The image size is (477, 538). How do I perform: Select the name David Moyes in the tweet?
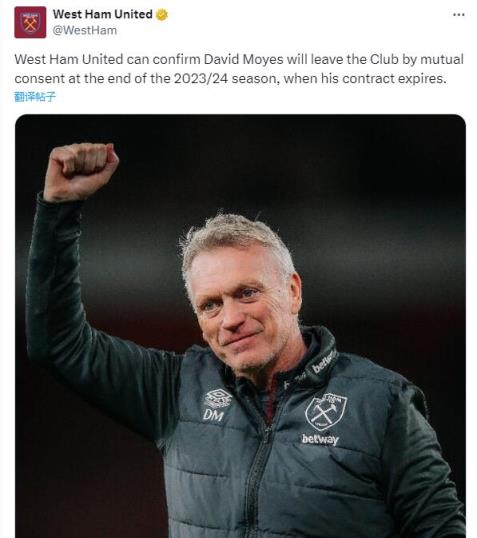(243, 59)
